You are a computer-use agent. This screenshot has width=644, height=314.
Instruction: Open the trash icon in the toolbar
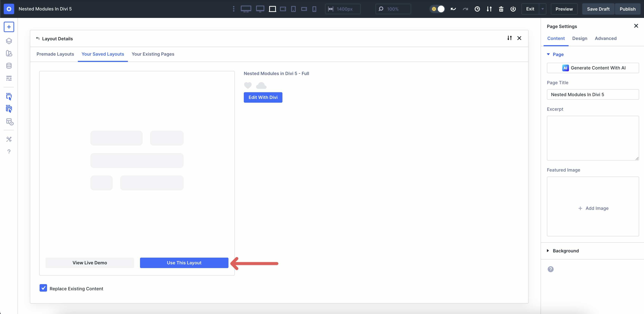coord(501,9)
